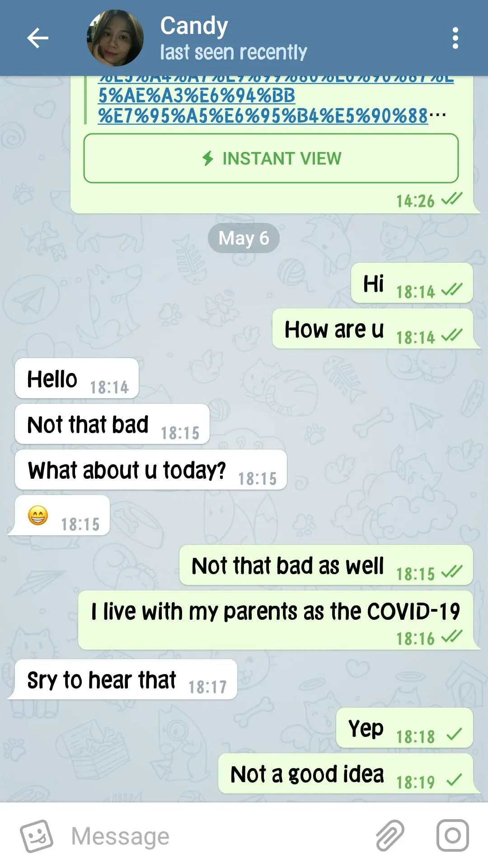Click the lightning Instant View icon
488x868 pixels.
[x=208, y=159]
